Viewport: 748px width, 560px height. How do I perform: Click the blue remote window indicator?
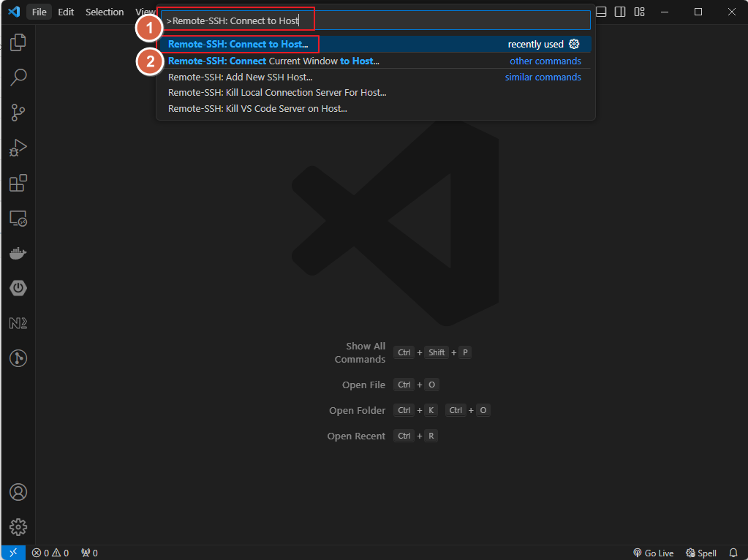coord(13,553)
